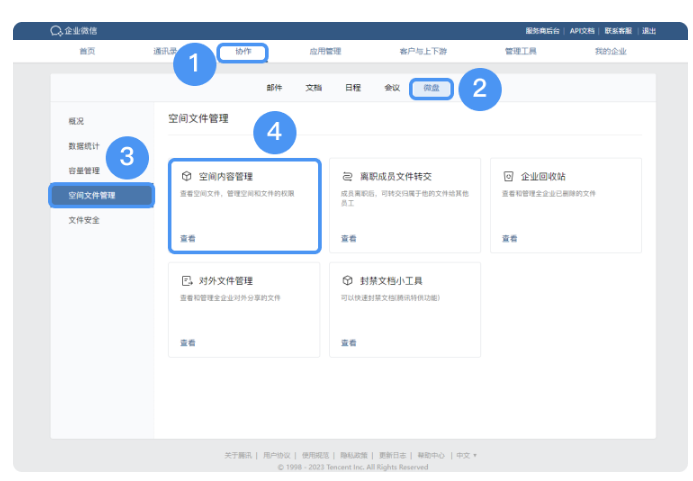The image size is (693, 481).
Task: Click 查看 under 企业回收站 card
Action: (509, 238)
